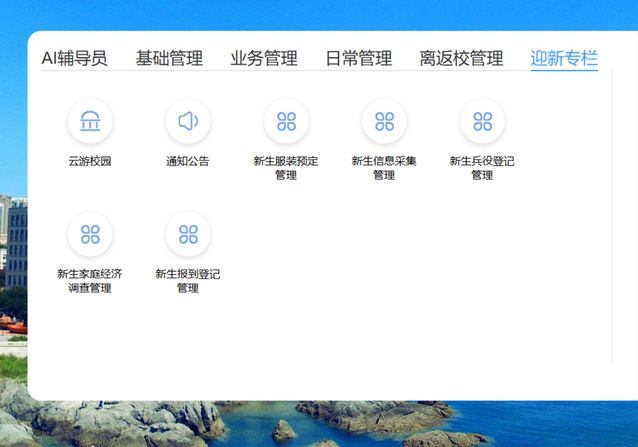Select the 新生信息采集管理 icon
Viewport: 638px width, 447px height.
coord(384,122)
